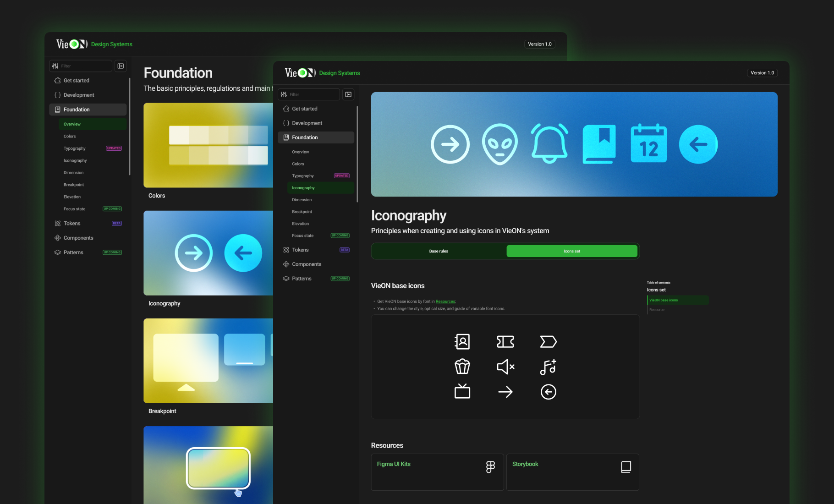The height and width of the screenshot is (504, 834).
Task: Click the filled left arrow circle in banner
Action: 698,144
